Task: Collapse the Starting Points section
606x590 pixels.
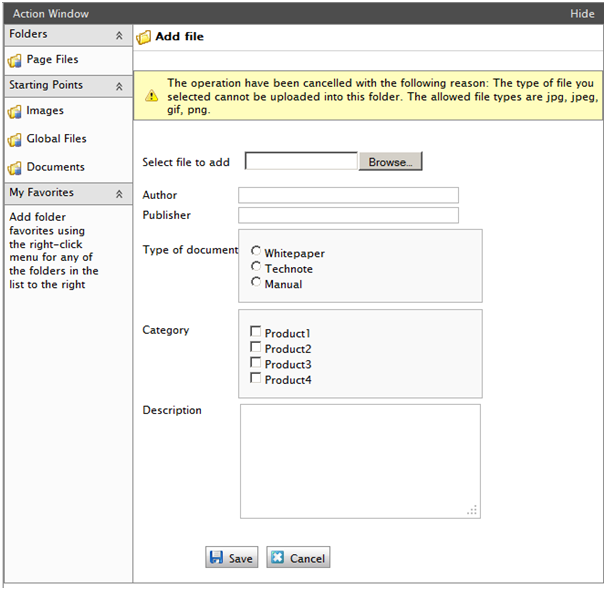Action: click(119, 86)
